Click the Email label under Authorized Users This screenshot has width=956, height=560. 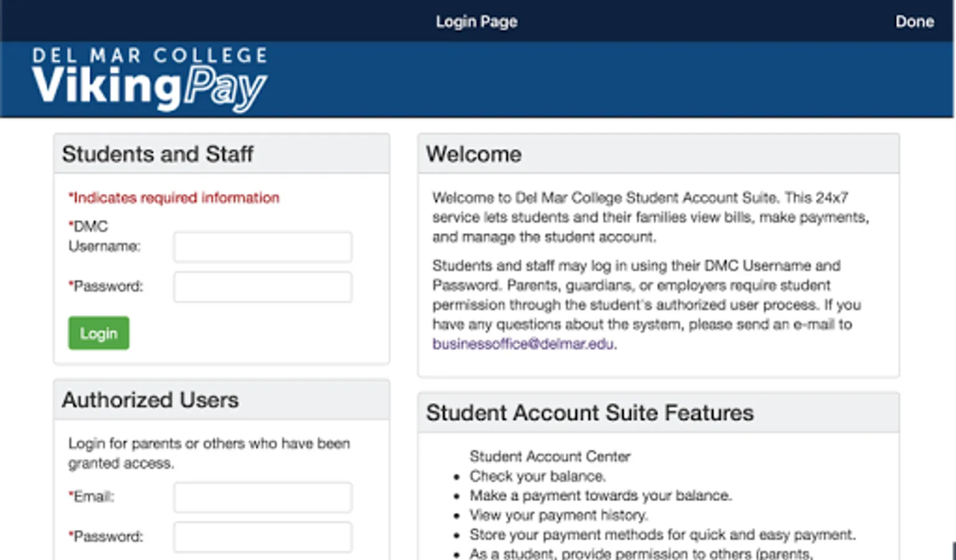click(91, 497)
